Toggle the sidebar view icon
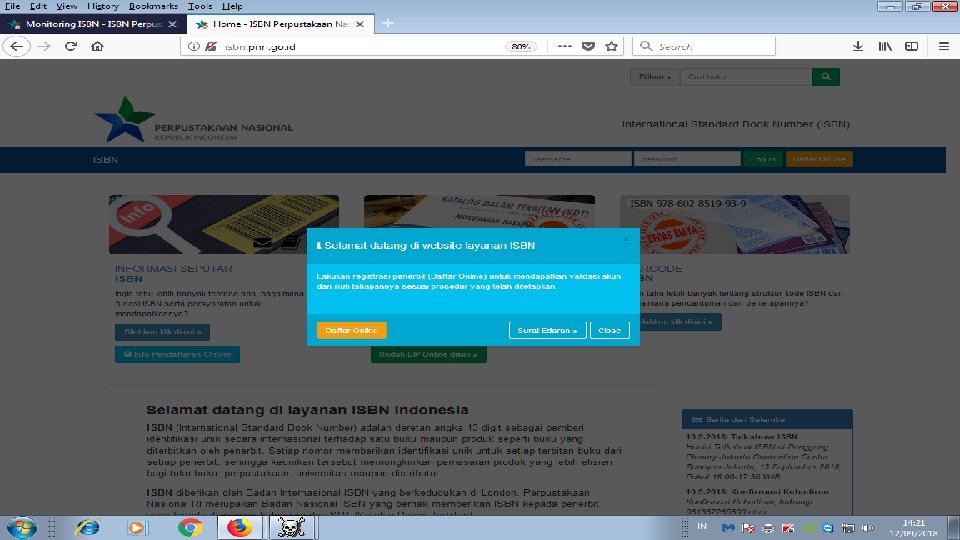This screenshot has width=960, height=540. point(912,46)
